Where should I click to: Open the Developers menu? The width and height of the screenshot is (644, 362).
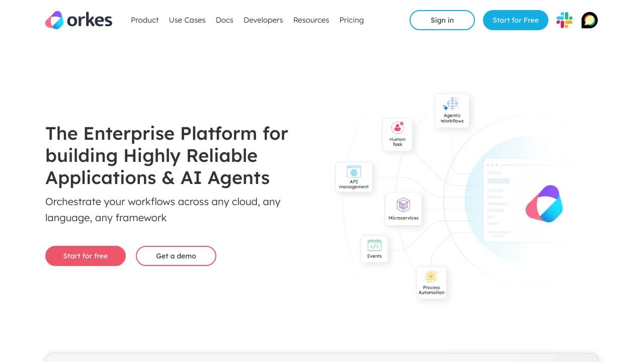click(x=263, y=20)
